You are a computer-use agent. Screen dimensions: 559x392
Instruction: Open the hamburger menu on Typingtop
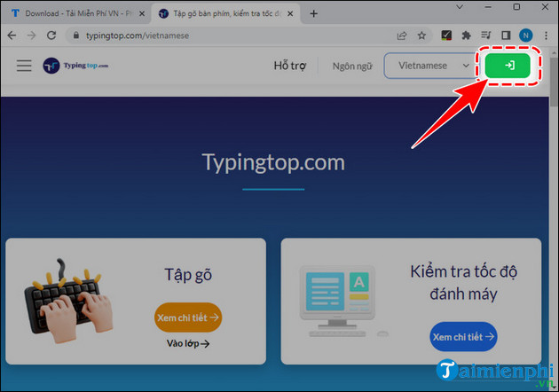click(24, 67)
